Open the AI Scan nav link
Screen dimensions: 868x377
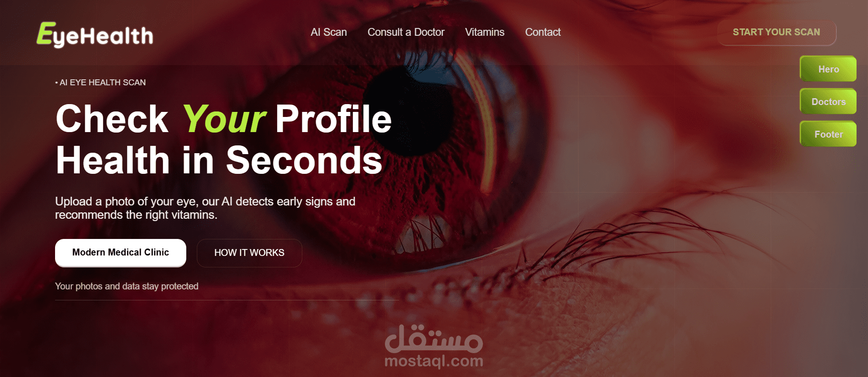point(328,32)
